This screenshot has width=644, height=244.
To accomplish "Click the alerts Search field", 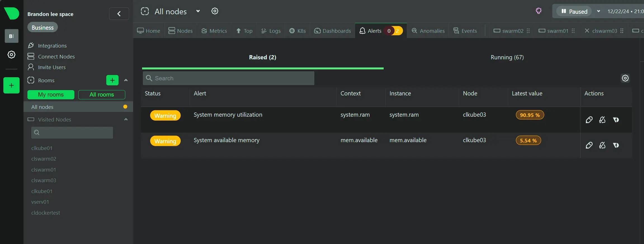I will tap(228, 78).
